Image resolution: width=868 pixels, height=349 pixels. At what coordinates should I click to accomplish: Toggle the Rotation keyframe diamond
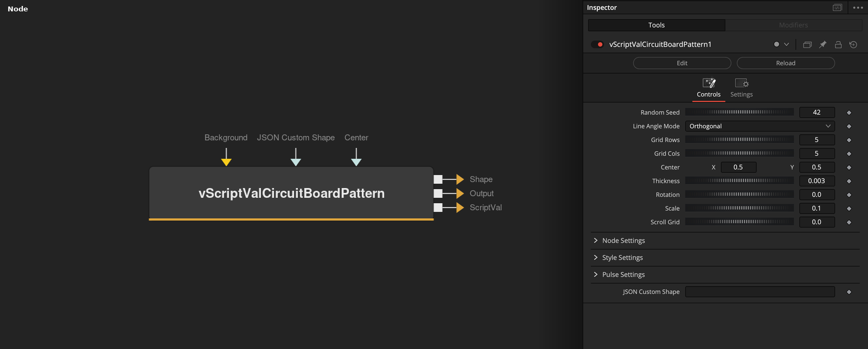pos(849,195)
